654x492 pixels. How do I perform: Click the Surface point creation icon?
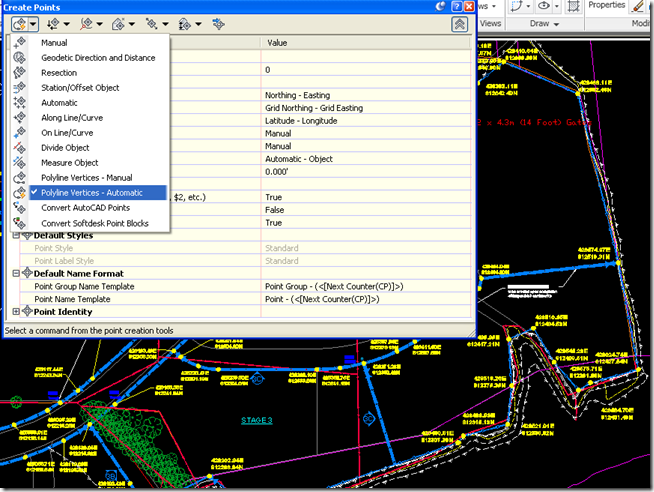pyautogui.click(x=118, y=24)
